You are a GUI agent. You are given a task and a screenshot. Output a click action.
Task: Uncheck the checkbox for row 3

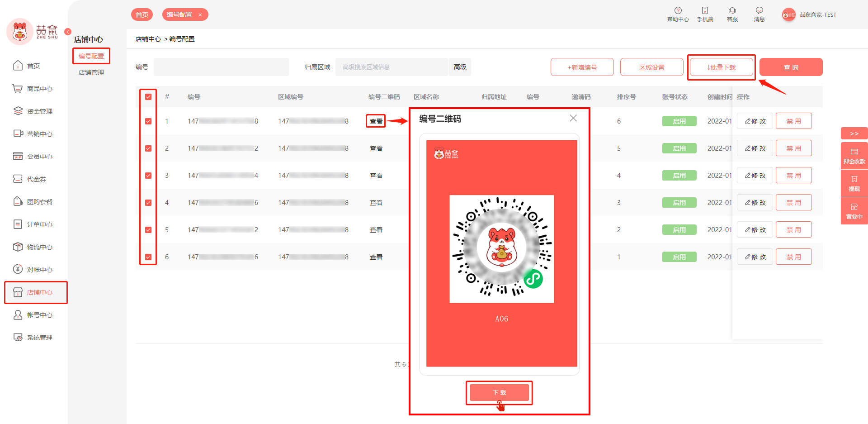coord(148,176)
